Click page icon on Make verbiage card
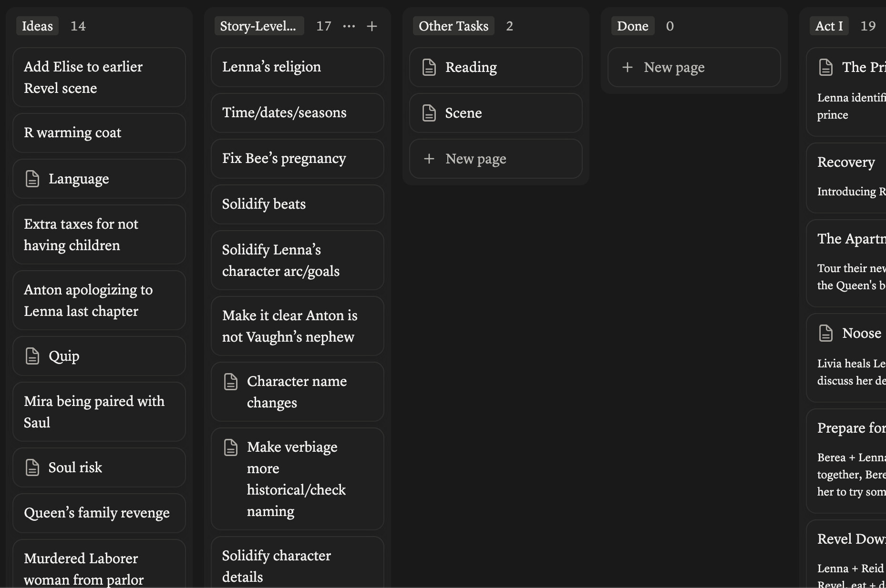The height and width of the screenshot is (588, 886). click(x=230, y=447)
